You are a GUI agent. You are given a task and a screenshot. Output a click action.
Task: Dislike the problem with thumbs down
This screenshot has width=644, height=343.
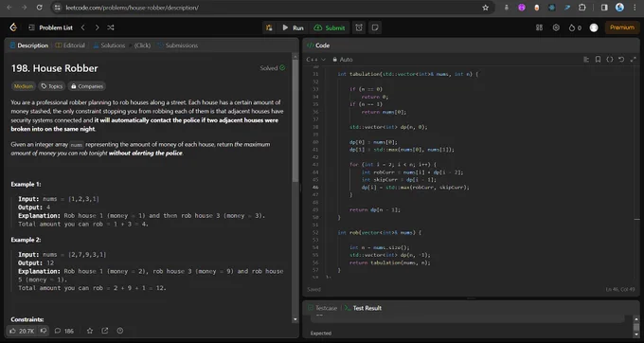point(44,331)
